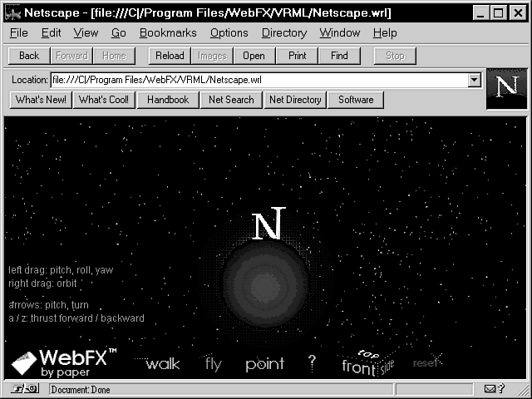Open the File menu

pos(18,33)
